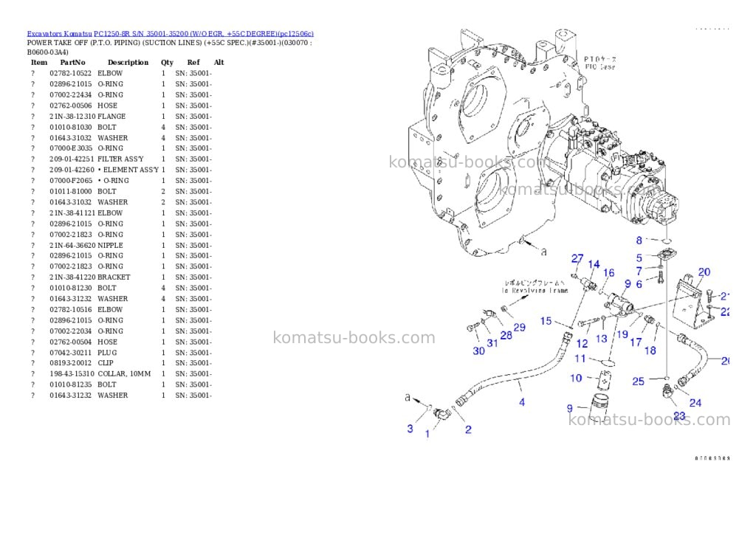
Task: Select part number 21N-64-36620
Action: click(x=72, y=245)
